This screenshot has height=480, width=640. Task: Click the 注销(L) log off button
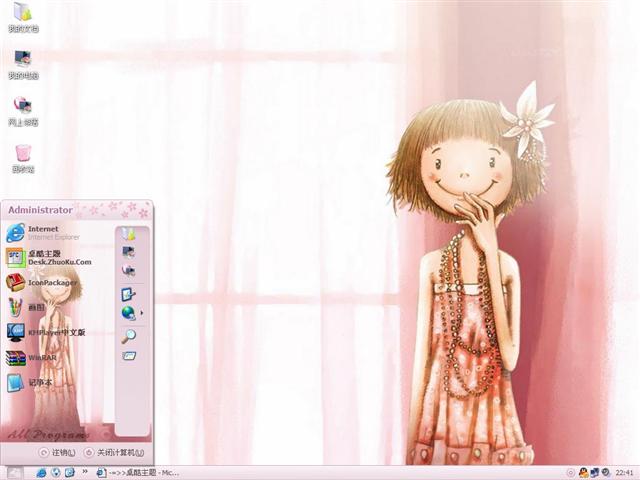pos(58,453)
